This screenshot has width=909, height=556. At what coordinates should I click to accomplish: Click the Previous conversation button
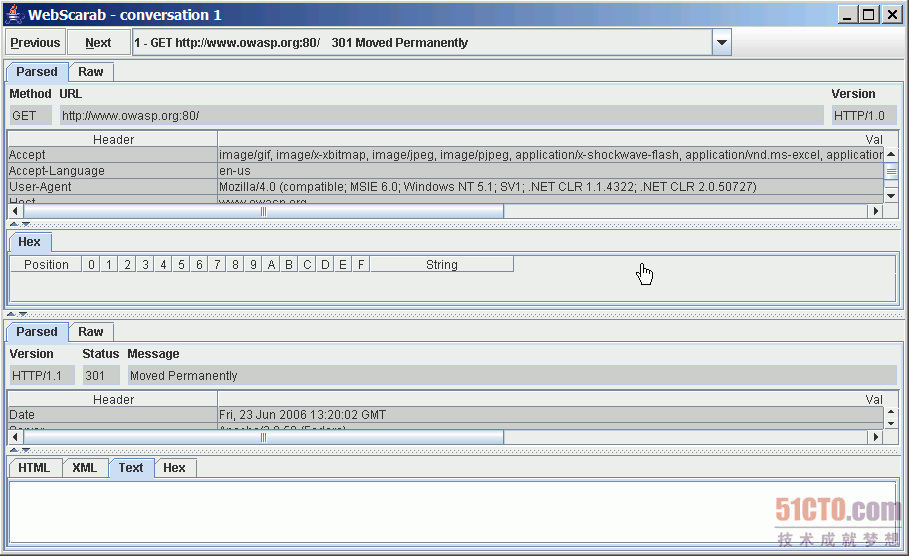click(x=35, y=42)
